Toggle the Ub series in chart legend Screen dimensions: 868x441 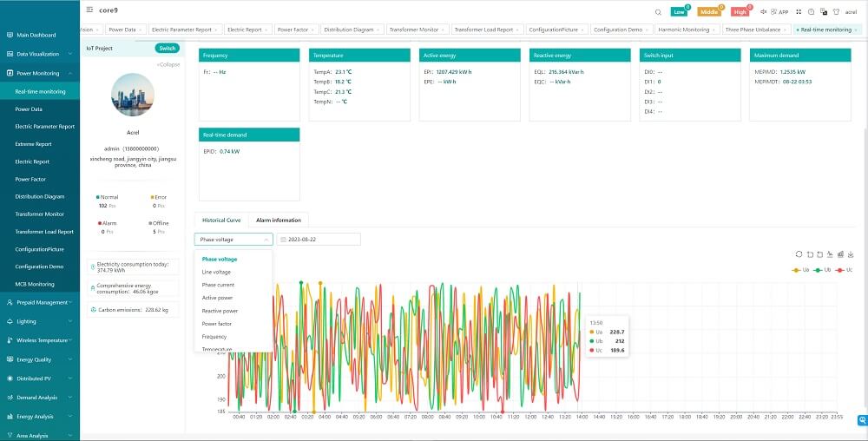click(x=821, y=270)
